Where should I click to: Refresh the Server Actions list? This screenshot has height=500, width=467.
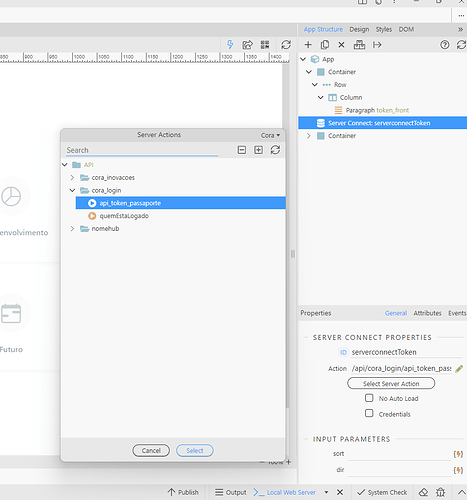pos(275,150)
